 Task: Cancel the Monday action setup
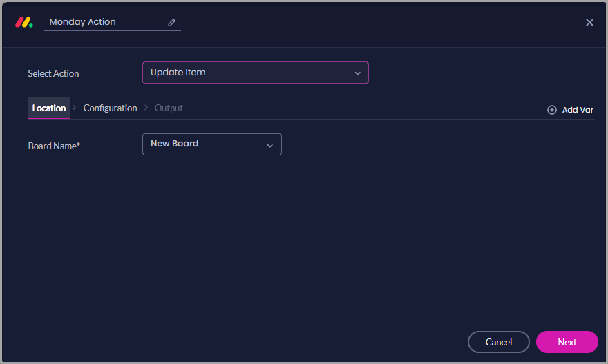(499, 342)
